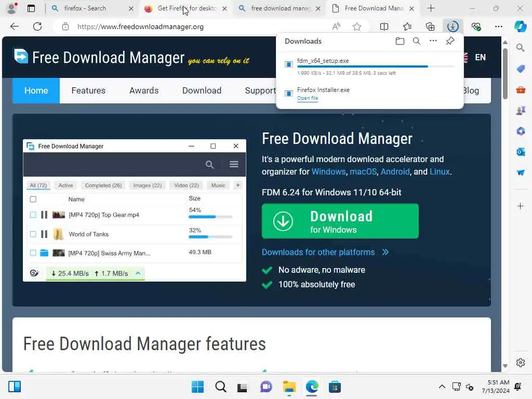Open Browser essentials heart icon
The height and width of the screenshot is (399, 532).
(x=476, y=26)
